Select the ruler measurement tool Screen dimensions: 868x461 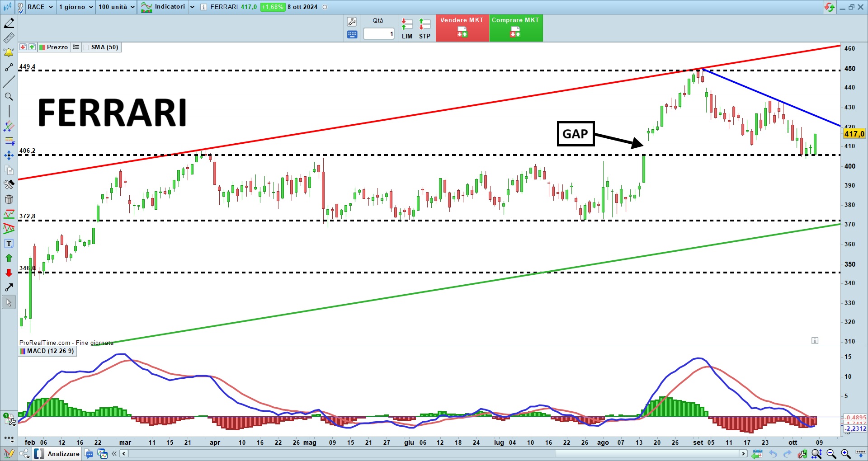(x=9, y=38)
